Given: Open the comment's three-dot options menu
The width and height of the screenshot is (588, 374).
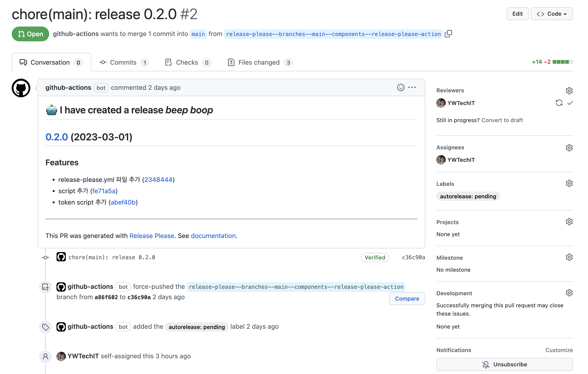Looking at the screenshot, I should [x=412, y=87].
